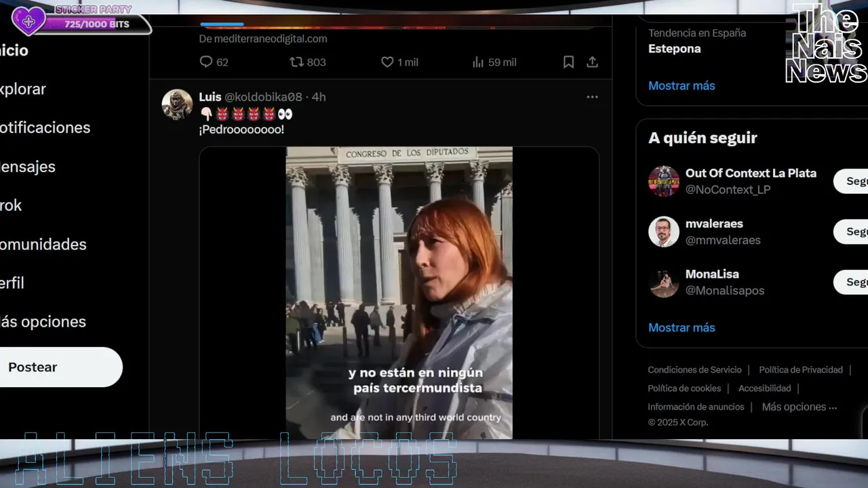Click @NoContext_LP handle
This screenshot has width=868, height=488.
click(728, 190)
